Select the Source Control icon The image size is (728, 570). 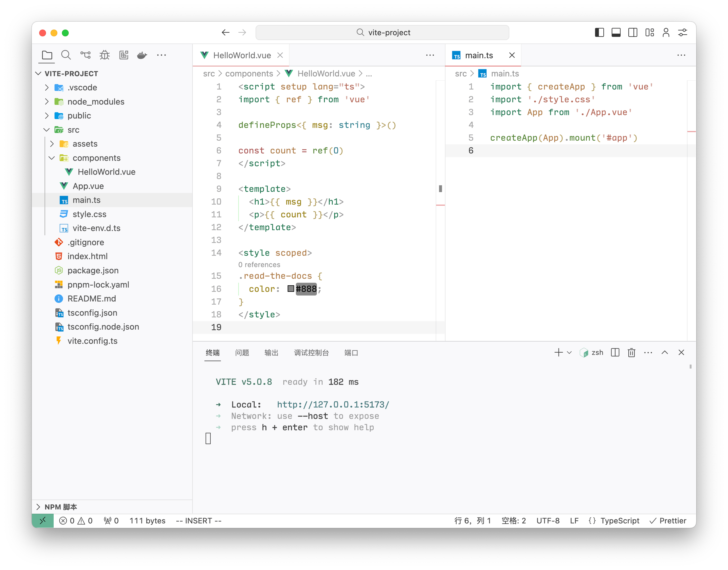coord(85,55)
